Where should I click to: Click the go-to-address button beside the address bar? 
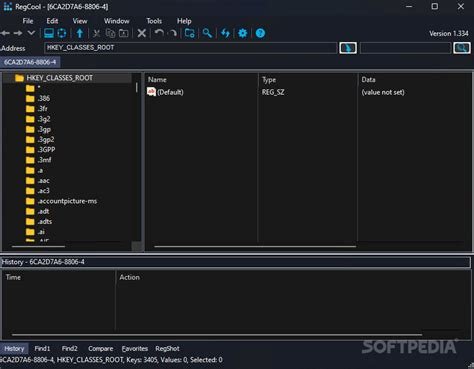pos(348,48)
